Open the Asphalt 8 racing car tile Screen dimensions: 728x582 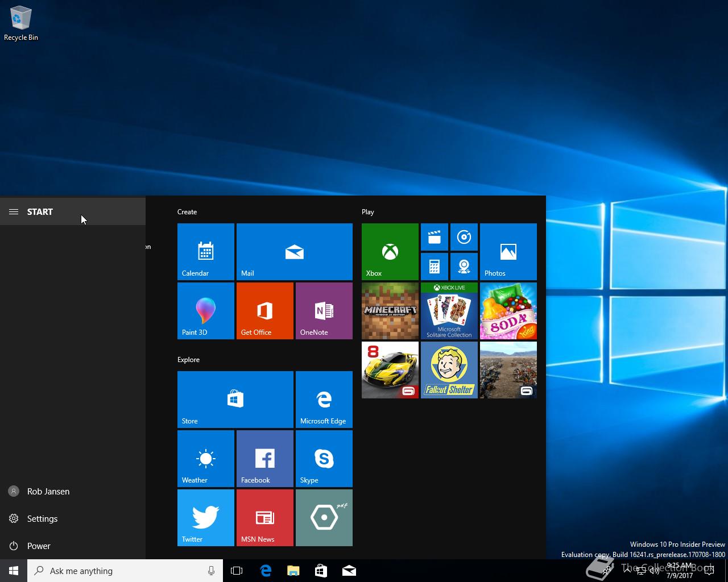click(x=390, y=370)
